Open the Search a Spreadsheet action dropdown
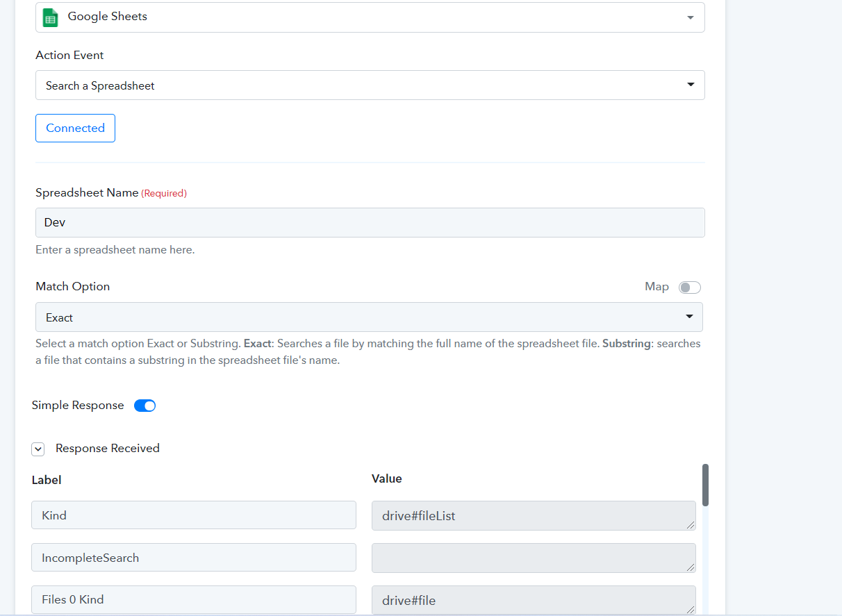 pos(370,85)
